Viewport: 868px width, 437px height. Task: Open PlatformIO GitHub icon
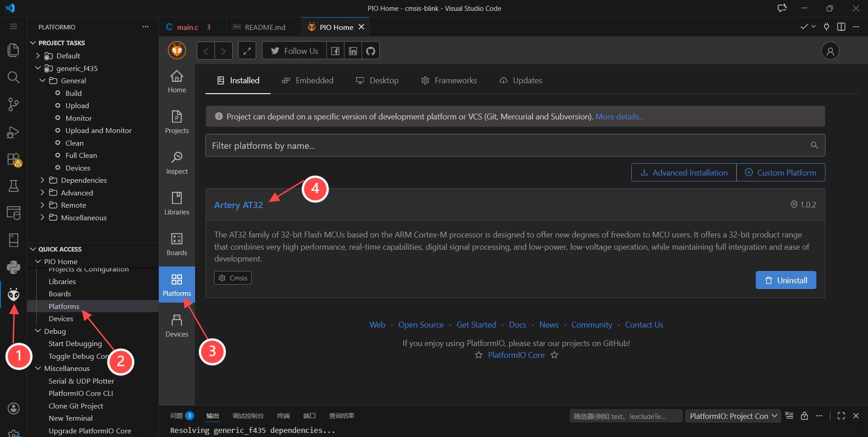click(x=371, y=51)
